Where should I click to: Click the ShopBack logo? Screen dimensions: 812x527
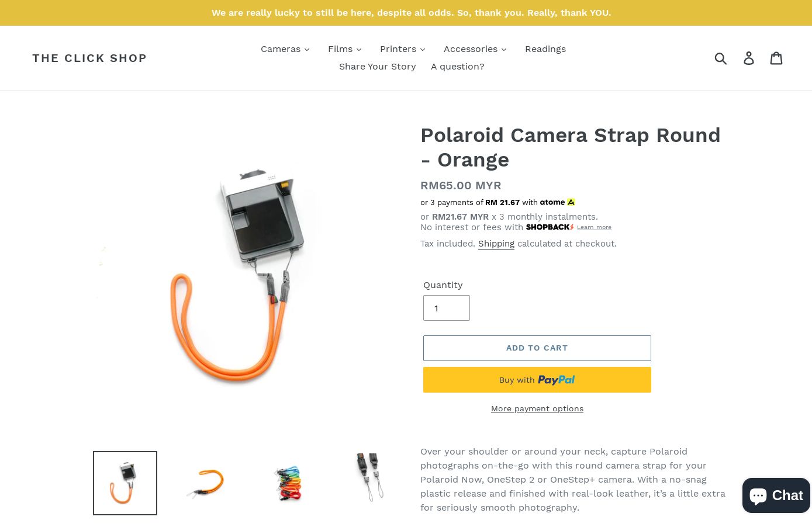pyautogui.click(x=550, y=227)
